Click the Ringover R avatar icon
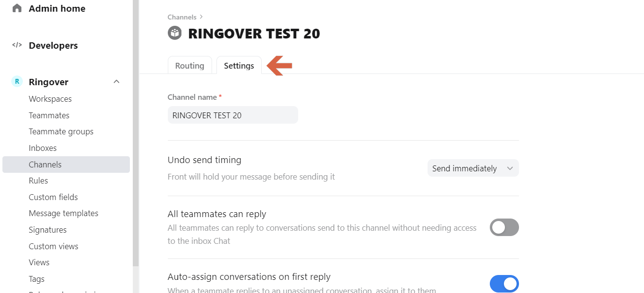The width and height of the screenshot is (644, 293). [17, 82]
